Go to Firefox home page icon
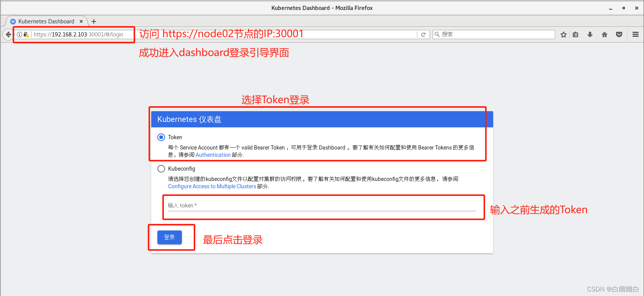 point(605,35)
